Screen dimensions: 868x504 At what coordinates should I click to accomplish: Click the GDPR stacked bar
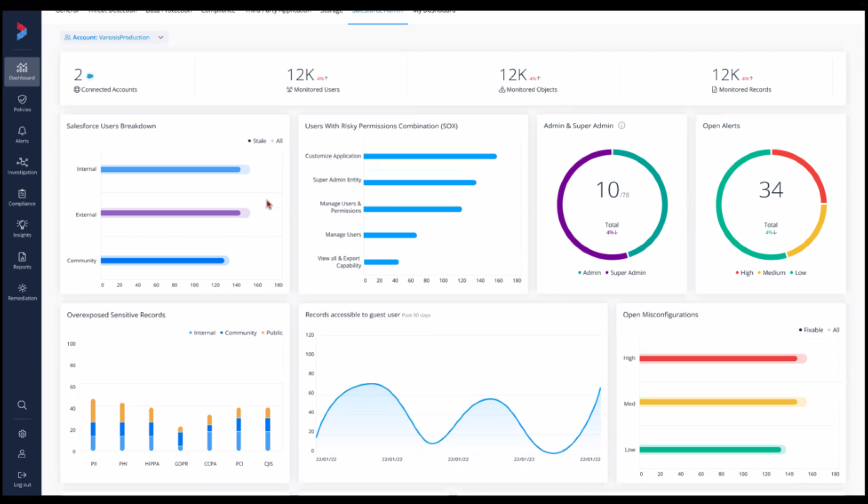180,439
